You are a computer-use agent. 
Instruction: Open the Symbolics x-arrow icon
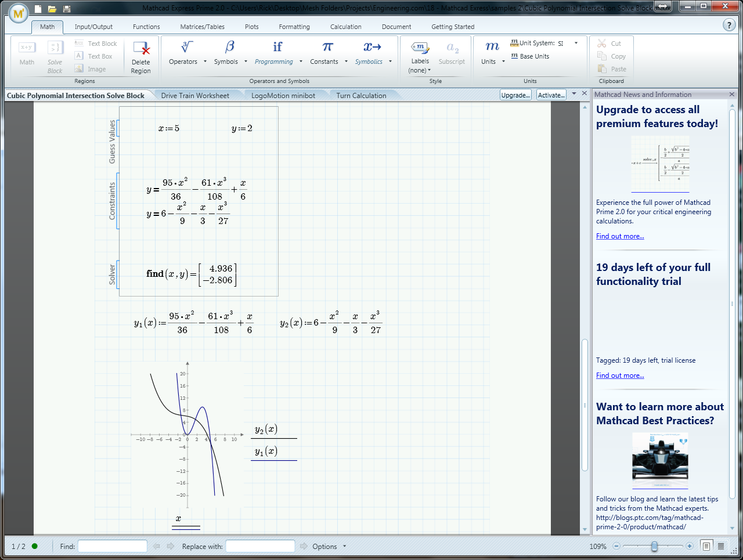coord(372,47)
